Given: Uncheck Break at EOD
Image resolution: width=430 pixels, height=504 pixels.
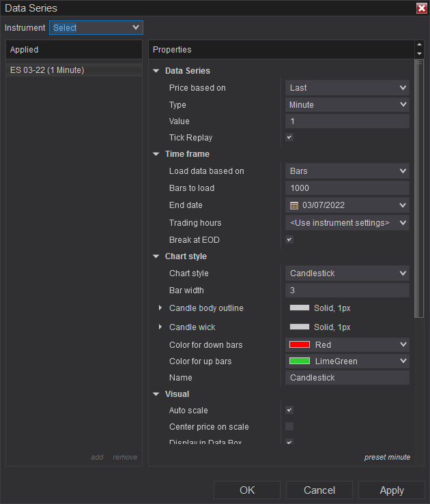Looking at the screenshot, I should (x=289, y=240).
